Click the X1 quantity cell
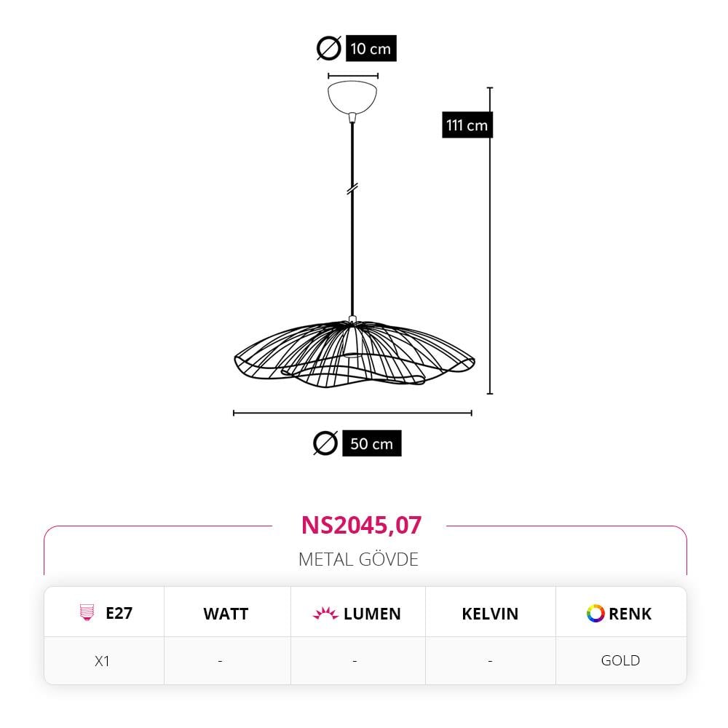Image resolution: width=728 pixels, height=728 pixels. (x=102, y=661)
